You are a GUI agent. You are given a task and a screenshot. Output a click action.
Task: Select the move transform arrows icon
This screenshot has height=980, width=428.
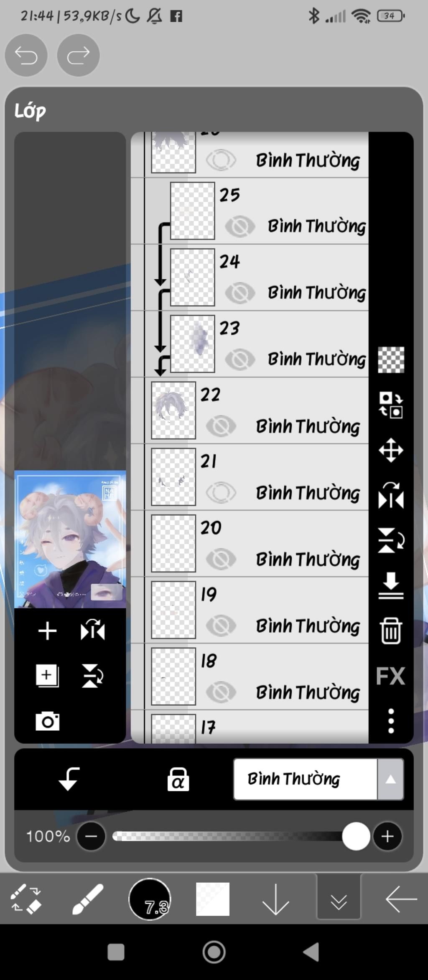point(391,450)
